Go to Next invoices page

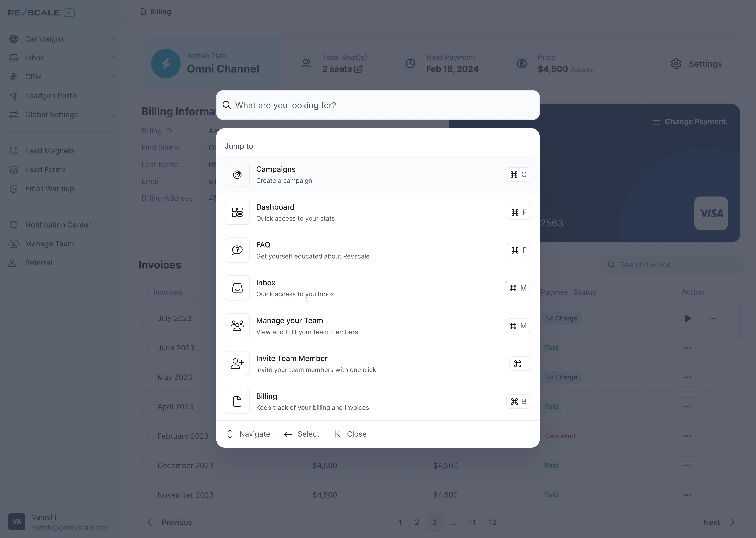(719, 522)
